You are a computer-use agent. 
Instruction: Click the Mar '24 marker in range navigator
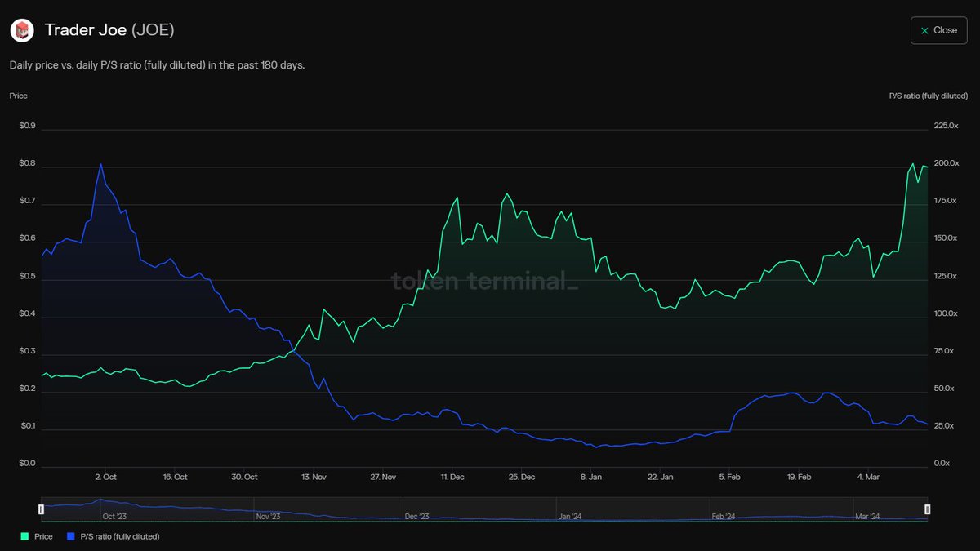coord(866,516)
